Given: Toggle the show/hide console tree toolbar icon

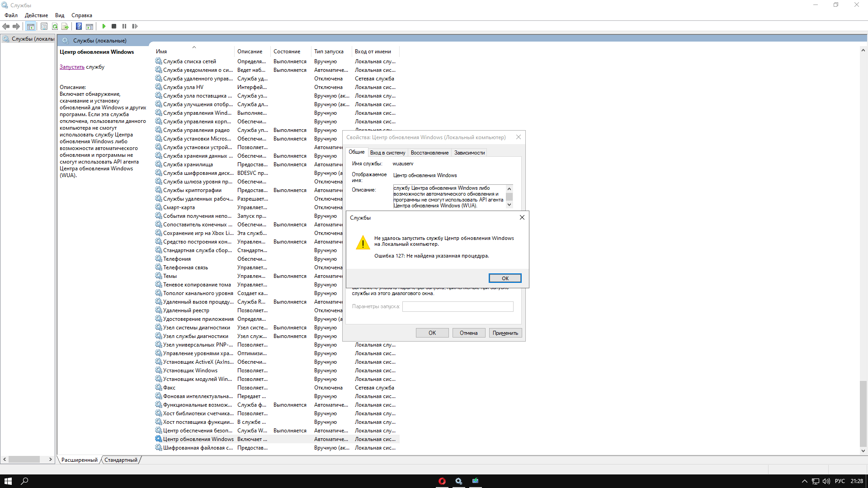Looking at the screenshot, I should [30, 26].
